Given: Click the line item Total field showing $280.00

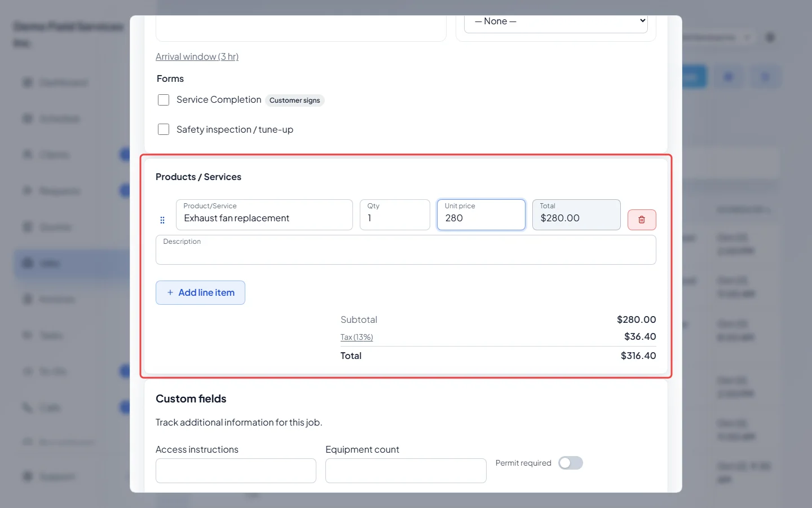Looking at the screenshot, I should [x=576, y=214].
